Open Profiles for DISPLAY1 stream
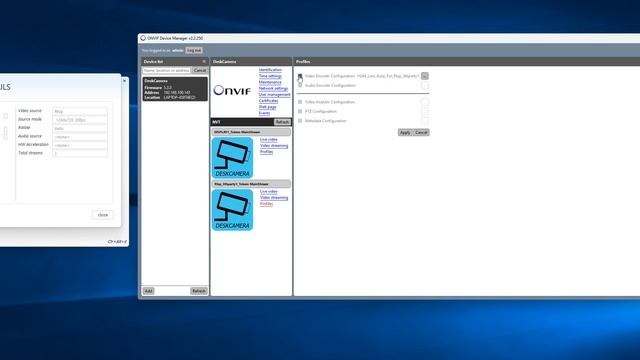Screen dimensions: 640x360 pos(267,152)
